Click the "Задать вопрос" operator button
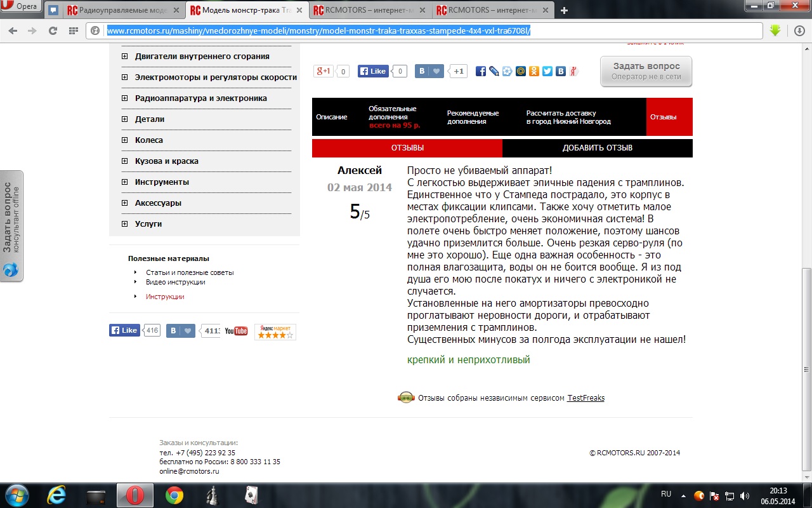Viewport: 812px width, 508px height. (x=646, y=71)
